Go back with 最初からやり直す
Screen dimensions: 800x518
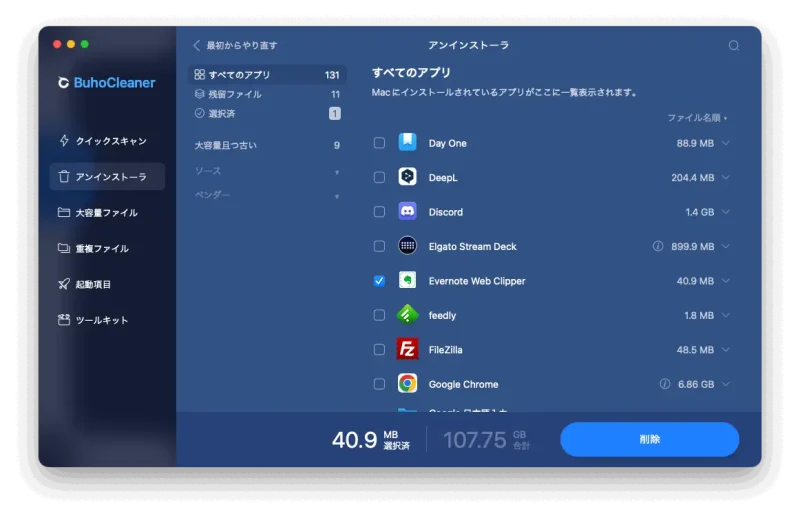[x=235, y=45]
